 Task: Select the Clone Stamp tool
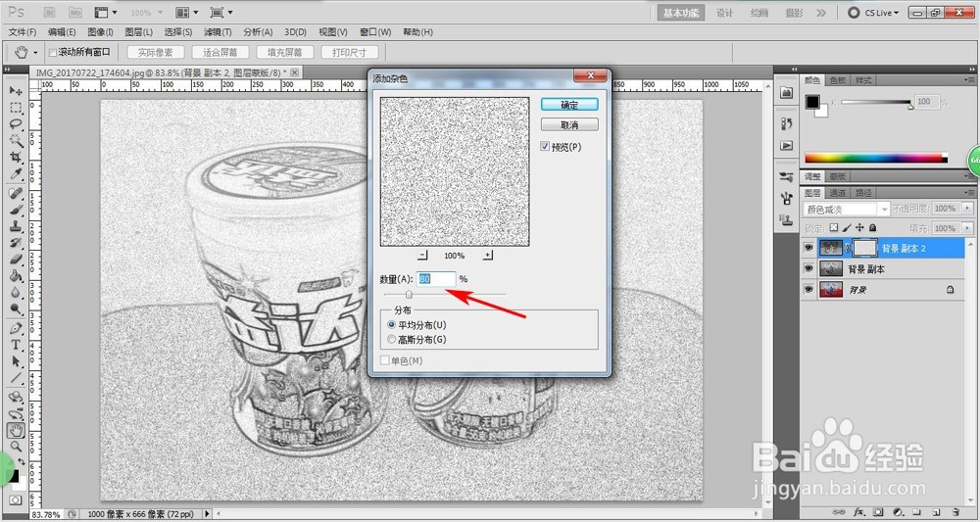[16, 226]
